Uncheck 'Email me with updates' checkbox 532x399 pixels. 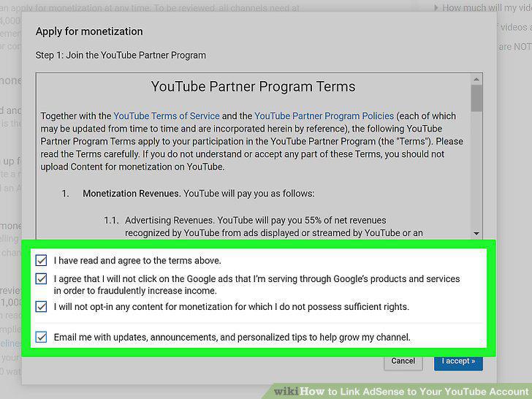[x=42, y=338]
